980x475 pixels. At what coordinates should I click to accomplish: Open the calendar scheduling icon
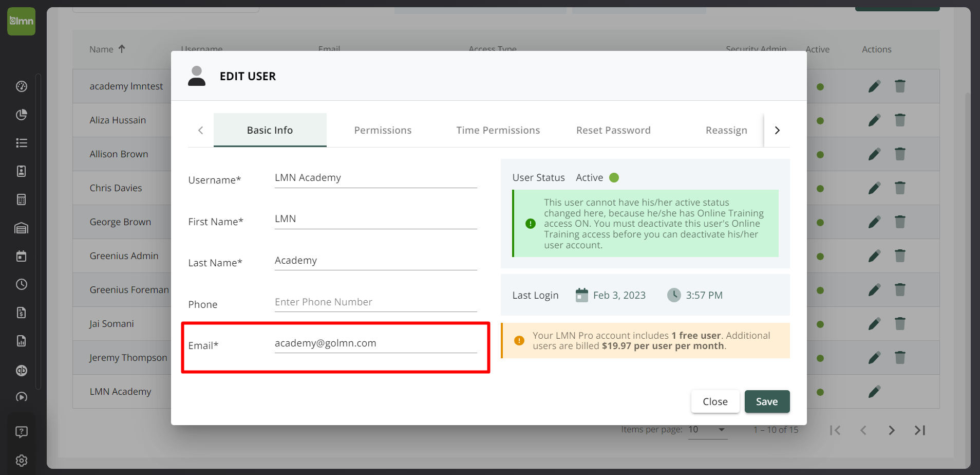[21, 256]
